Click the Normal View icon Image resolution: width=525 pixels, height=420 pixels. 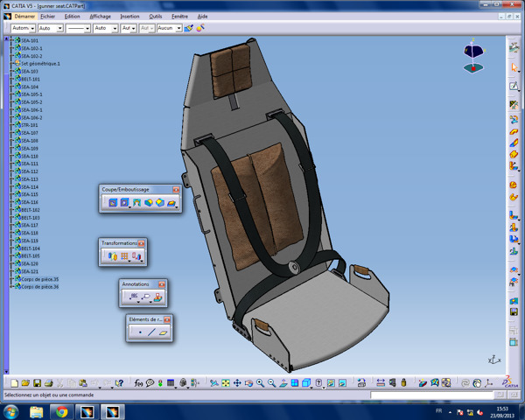tap(283, 383)
